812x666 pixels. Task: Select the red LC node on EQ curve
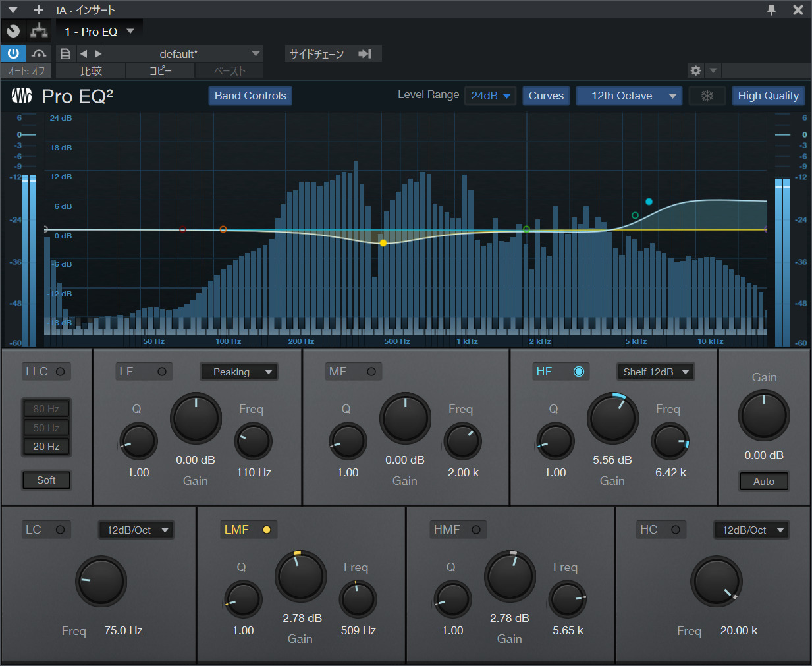coord(182,229)
